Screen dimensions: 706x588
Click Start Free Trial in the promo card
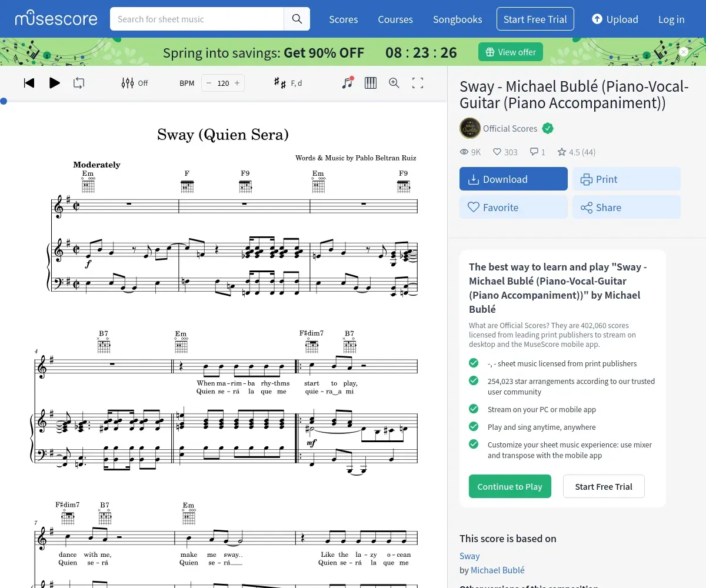(x=604, y=486)
